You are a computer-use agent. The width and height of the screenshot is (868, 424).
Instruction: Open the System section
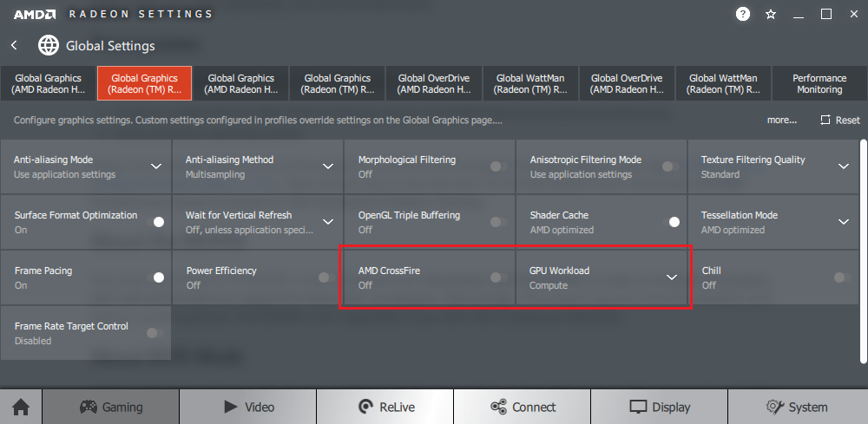coord(798,408)
